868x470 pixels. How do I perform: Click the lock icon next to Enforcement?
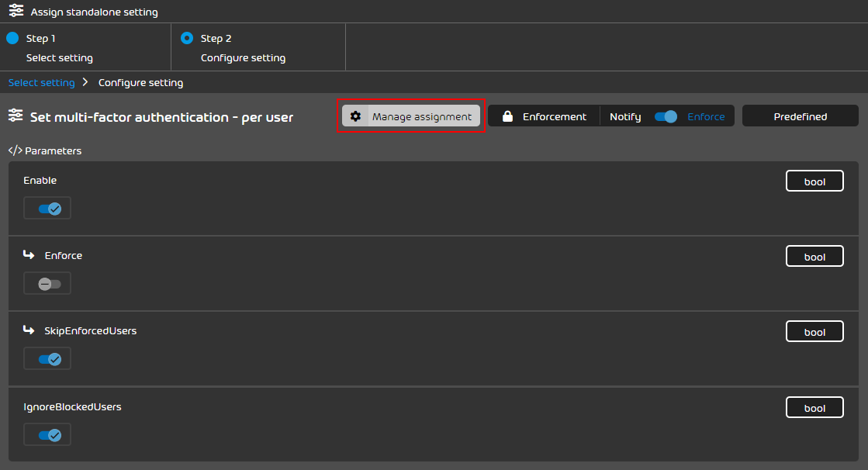507,116
